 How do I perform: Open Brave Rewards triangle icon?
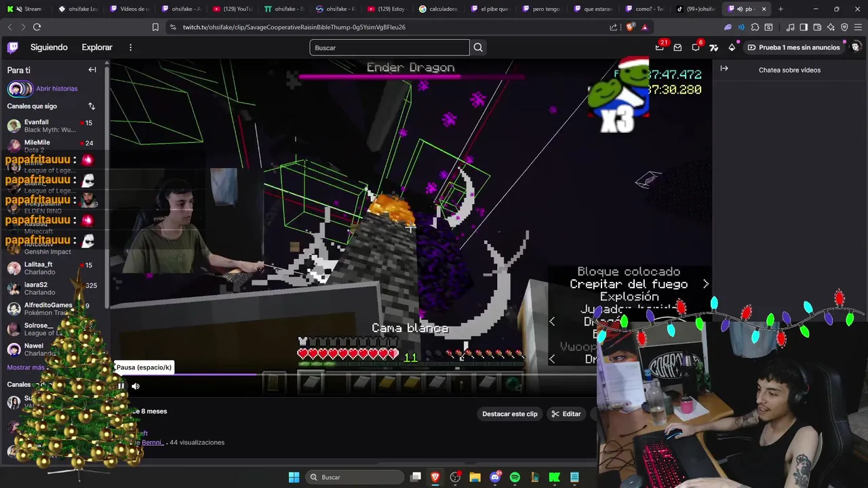click(644, 27)
